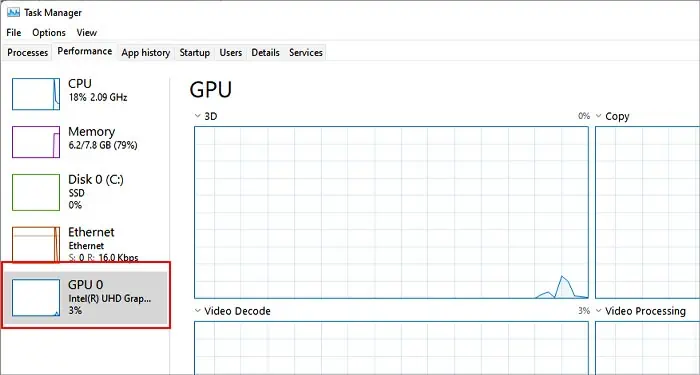Screen dimensions: 700x375
Task: Click the 3% value above Video Decode graph
Action: click(584, 311)
